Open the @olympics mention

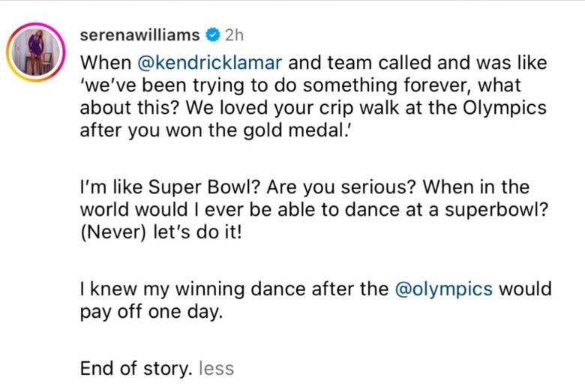pos(443,290)
